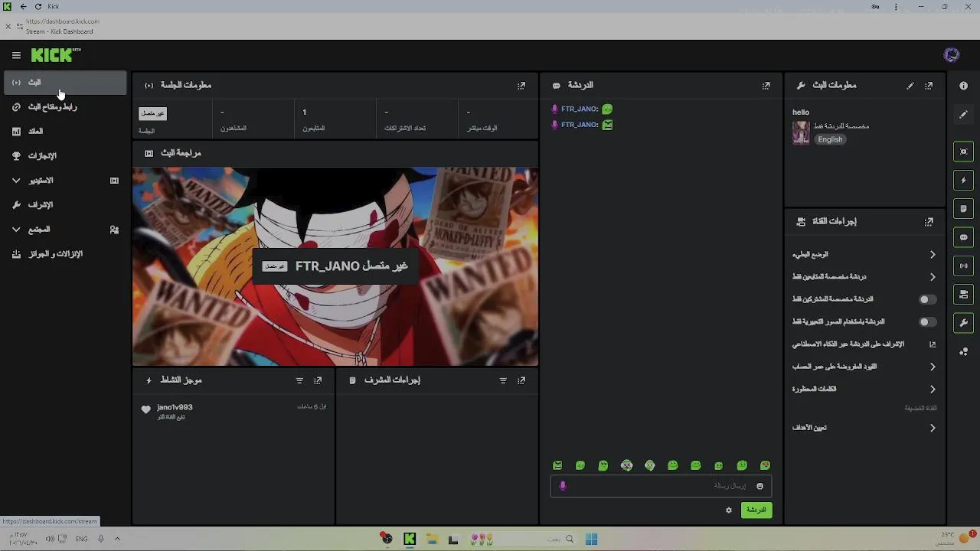The image size is (980, 551).
Task: Toggle stream preview widget icon in right toolbar
Action: (964, 152)
